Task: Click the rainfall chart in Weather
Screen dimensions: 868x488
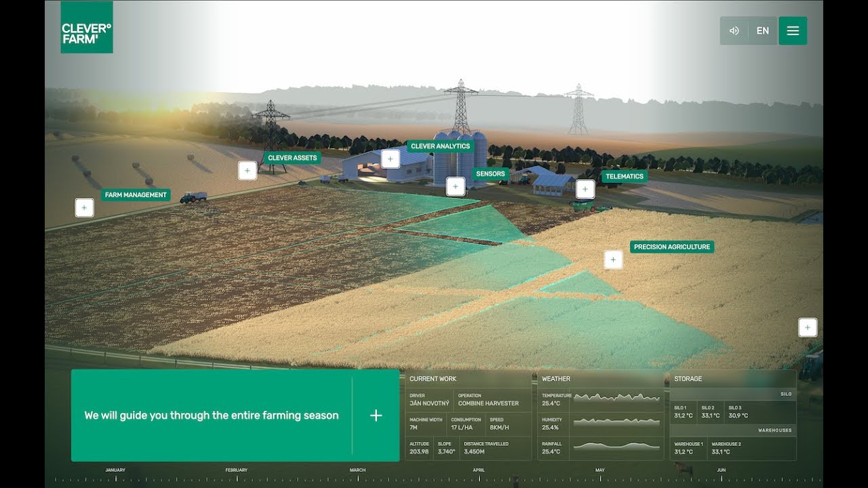Action: (x=617, y=446)
